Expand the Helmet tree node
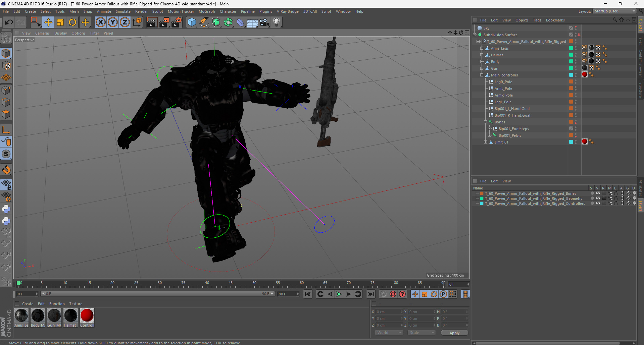 click(482, 55)
